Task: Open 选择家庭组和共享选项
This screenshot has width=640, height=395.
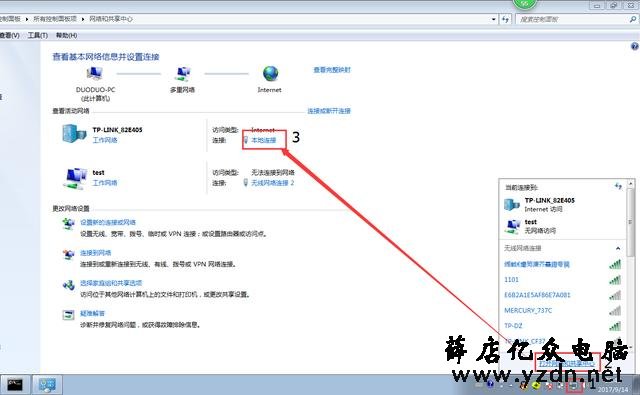Action: tap(111, 283)
